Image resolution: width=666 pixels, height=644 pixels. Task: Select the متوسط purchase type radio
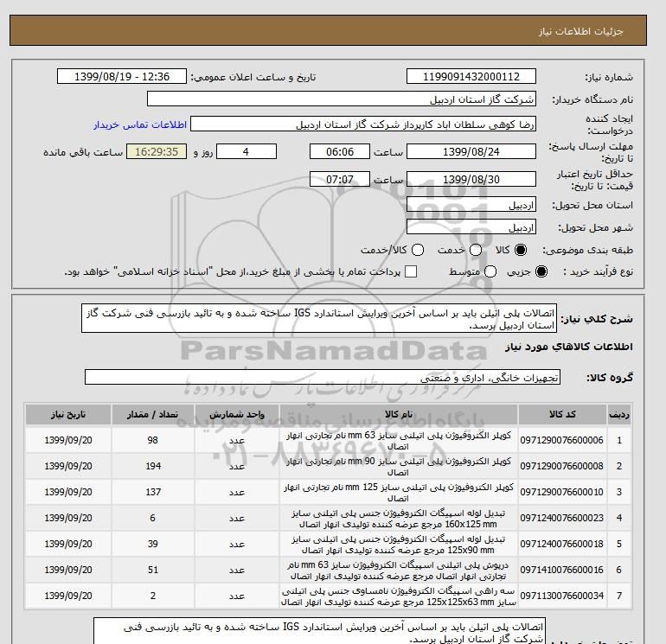(490, 271)
